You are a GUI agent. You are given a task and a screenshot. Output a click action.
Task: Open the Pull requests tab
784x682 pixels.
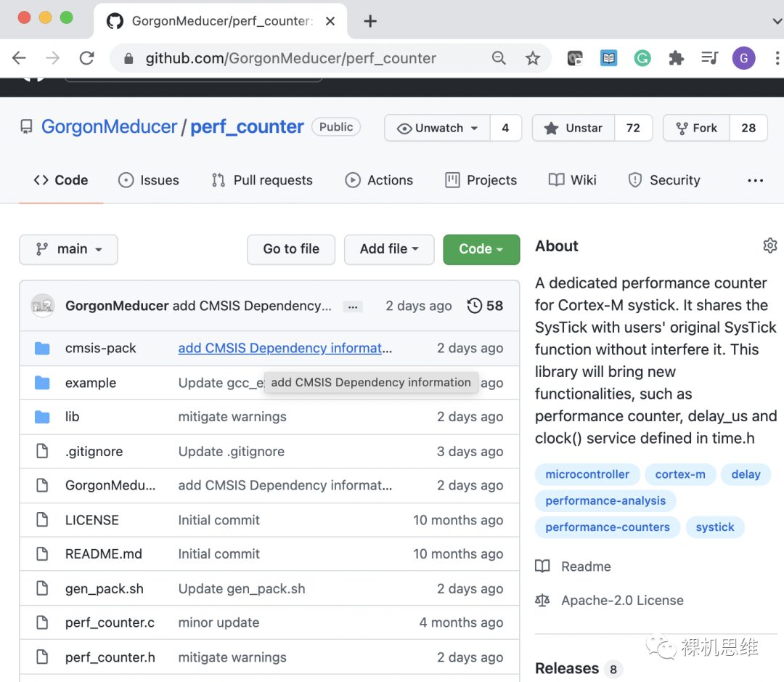262,180
